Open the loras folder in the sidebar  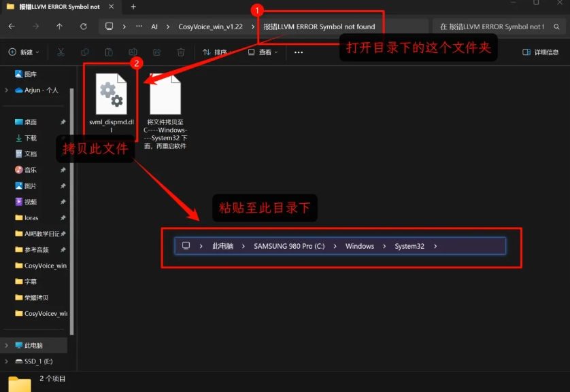pos(31,218)
